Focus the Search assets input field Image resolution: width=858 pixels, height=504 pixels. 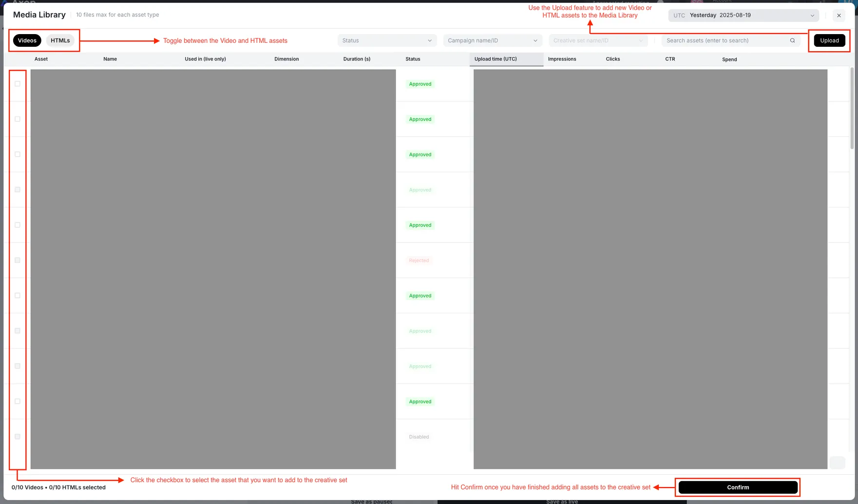724,40
